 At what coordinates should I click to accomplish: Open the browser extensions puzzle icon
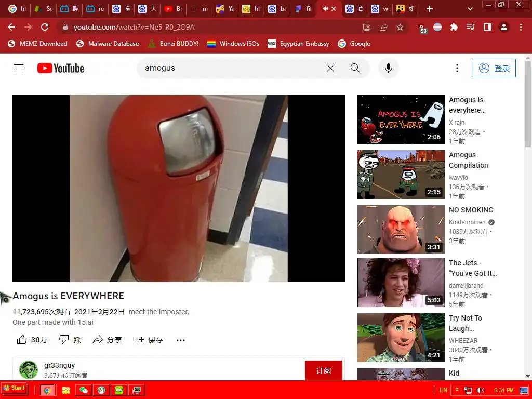(x=454, y=27)
